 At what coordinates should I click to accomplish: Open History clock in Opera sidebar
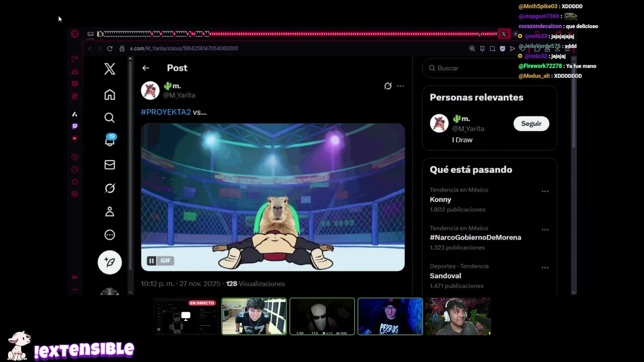point(75,169)
